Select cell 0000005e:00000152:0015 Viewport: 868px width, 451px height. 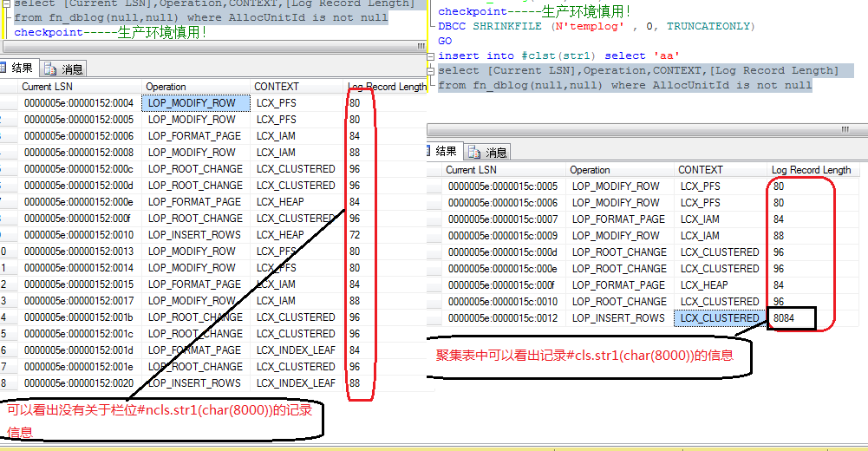click(x=79, y=284)
